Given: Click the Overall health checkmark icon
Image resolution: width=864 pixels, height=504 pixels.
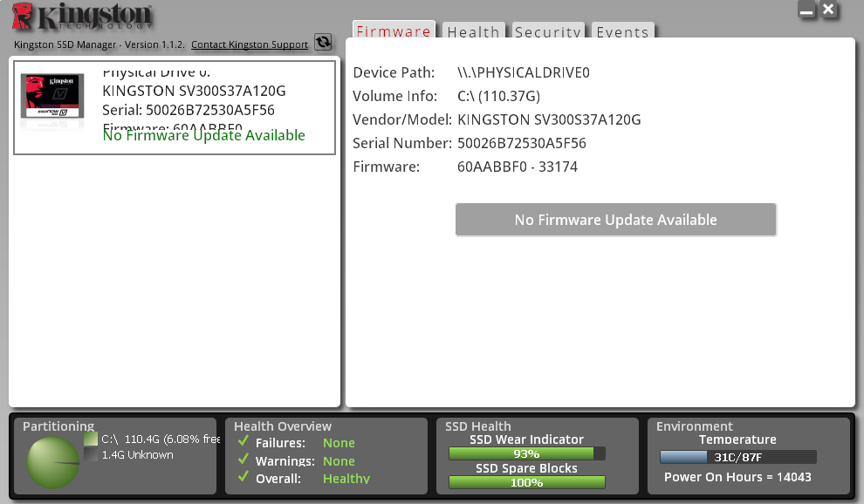Looking at the screenshot, I should 243,477.
